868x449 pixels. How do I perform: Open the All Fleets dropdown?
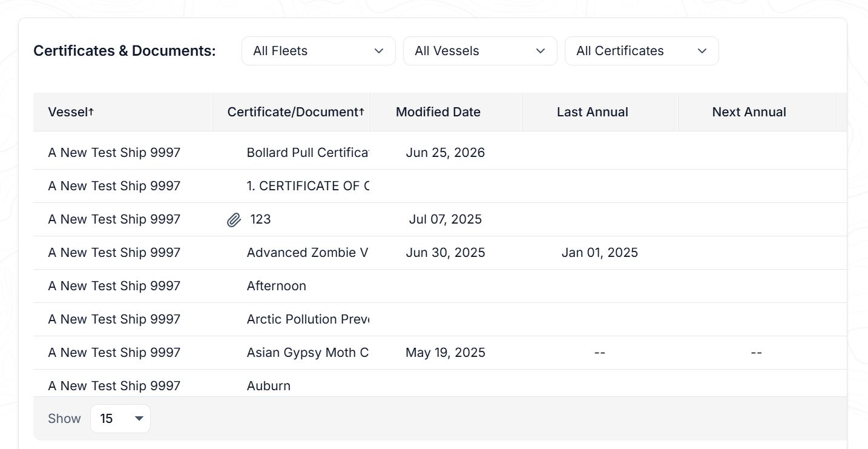coord(318,51)
